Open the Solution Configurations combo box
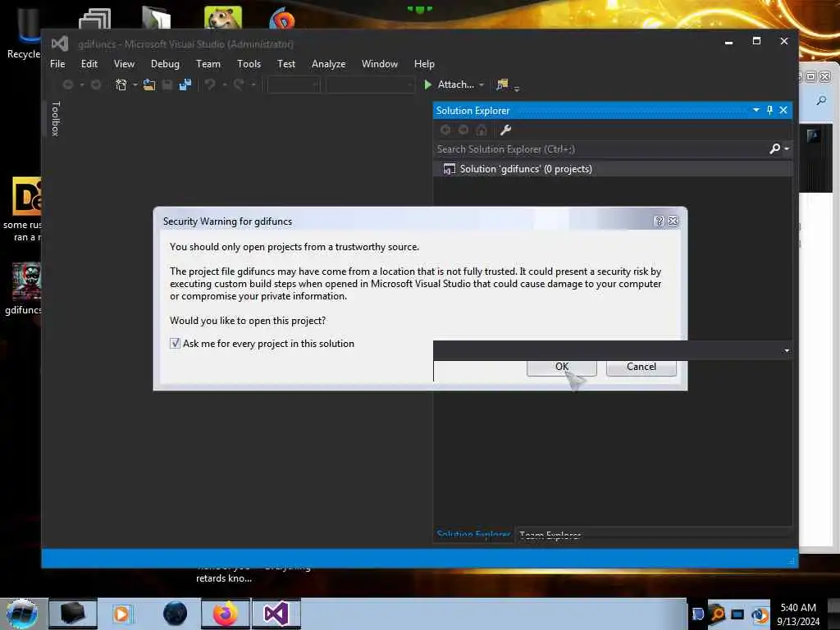 [x=294, y=84]
